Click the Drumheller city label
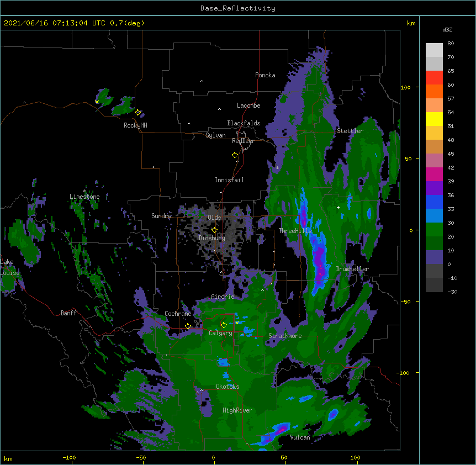This screenshot has width=476, height=465. (352, 269)
